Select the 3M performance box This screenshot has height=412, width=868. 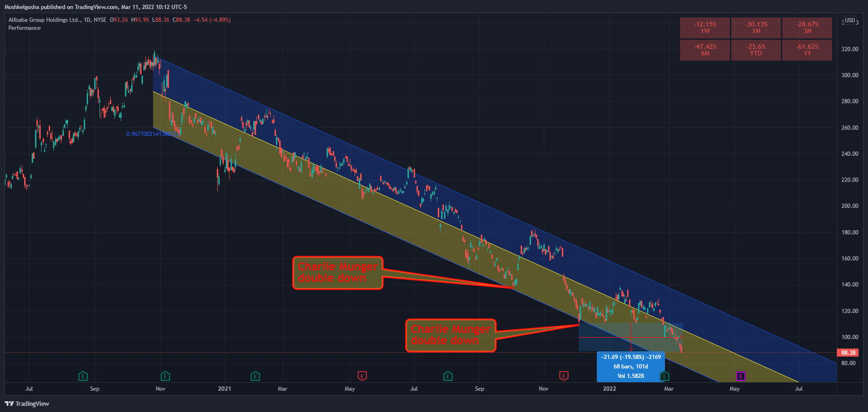pos(807,28)
